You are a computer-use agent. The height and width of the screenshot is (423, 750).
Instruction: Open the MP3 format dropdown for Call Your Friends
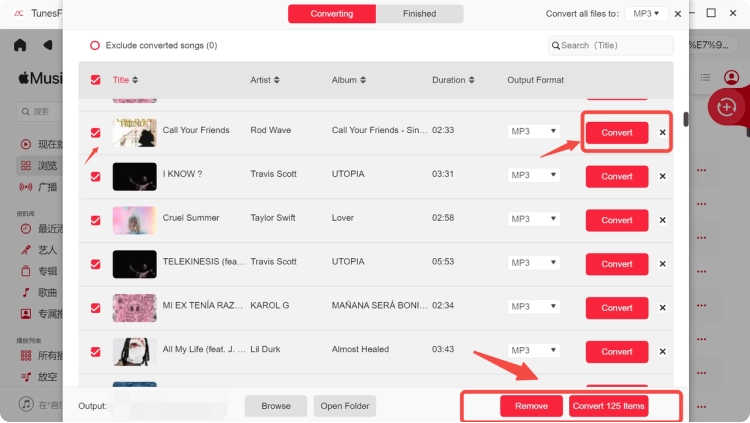click(533, 131)
